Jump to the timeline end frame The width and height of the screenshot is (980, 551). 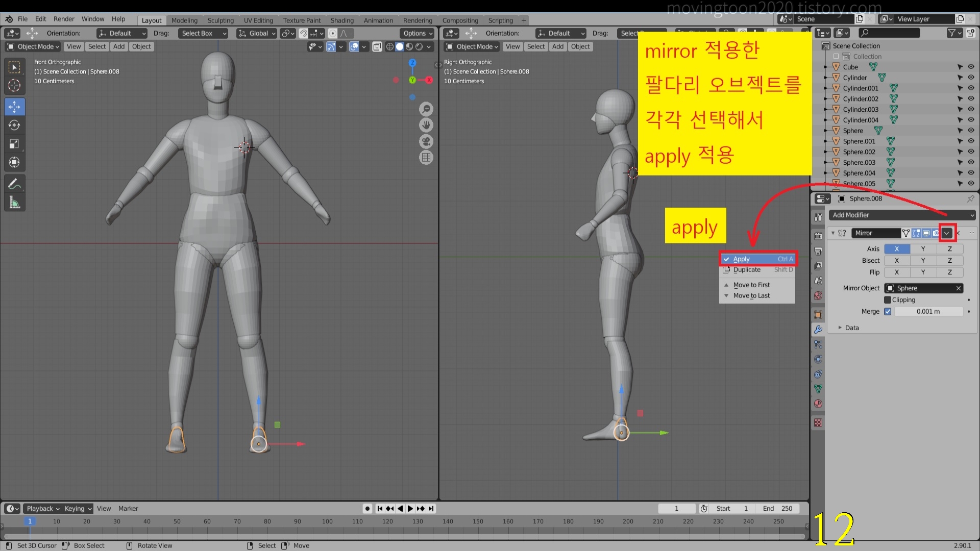pyautogui.click(x=431, y=509)
